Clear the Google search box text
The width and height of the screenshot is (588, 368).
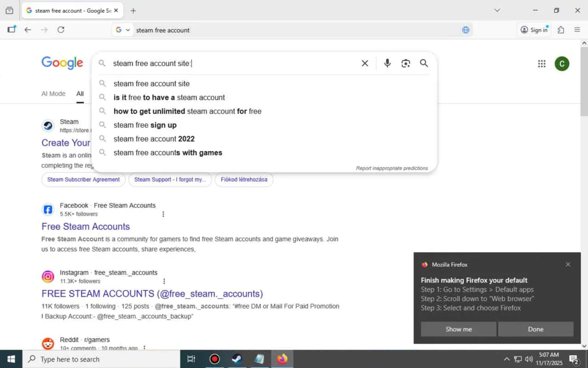365,63
